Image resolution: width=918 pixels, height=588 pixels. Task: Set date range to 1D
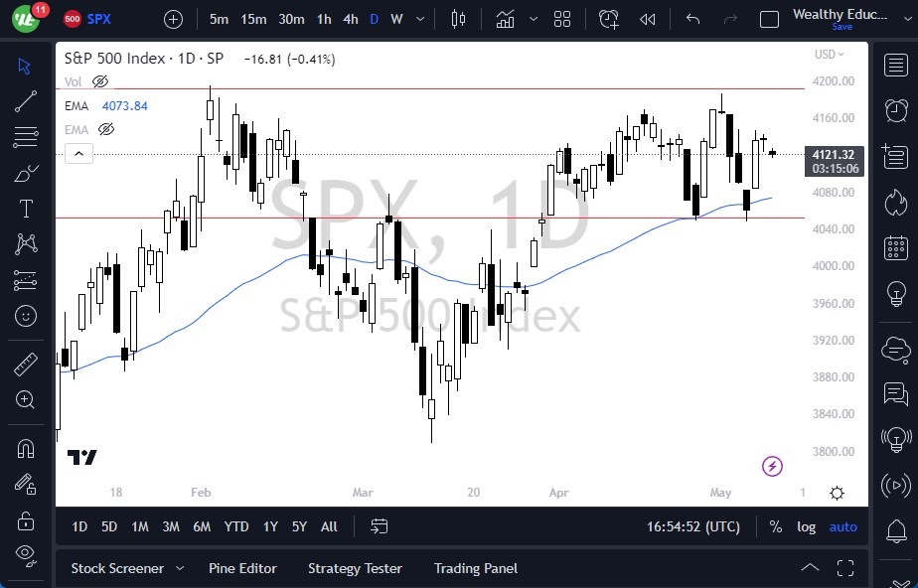pyautogui.click(x=79, y=527)
